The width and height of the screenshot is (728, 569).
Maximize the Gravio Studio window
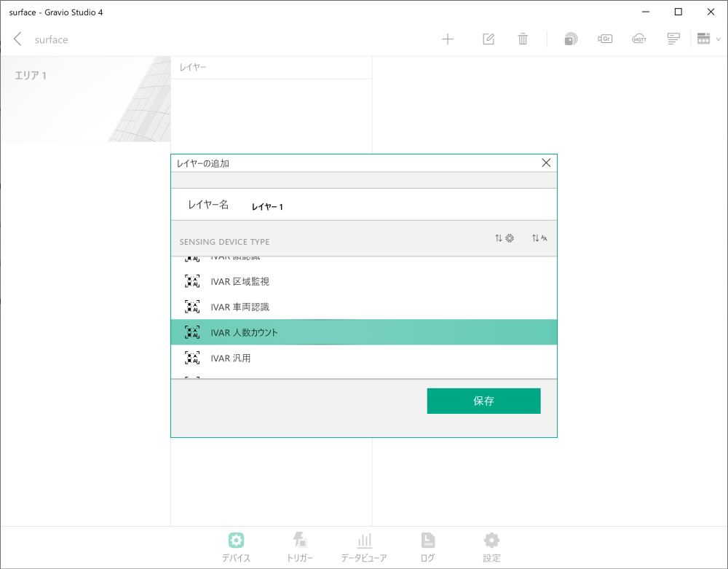[x=678, y=12]
